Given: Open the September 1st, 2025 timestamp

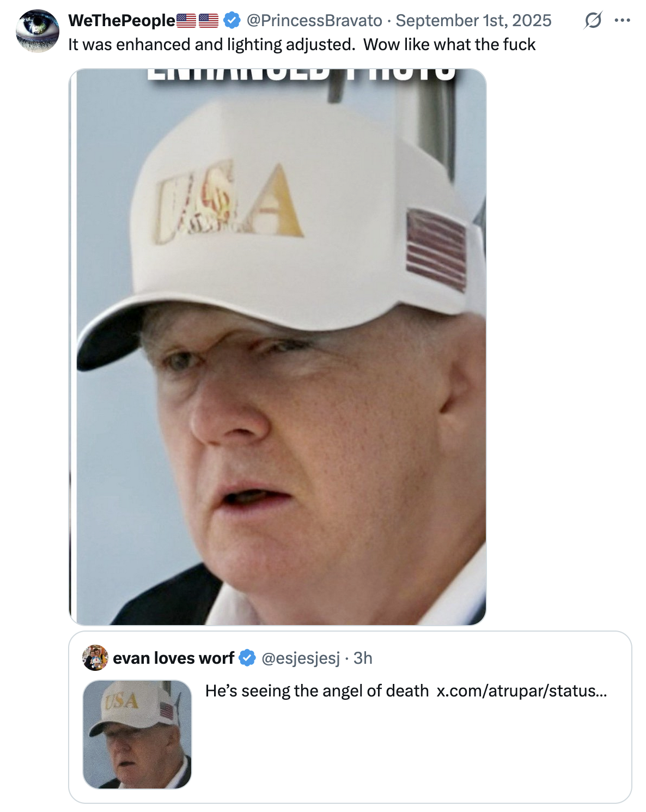Looking at the screenshot, I should coord(473,20).
